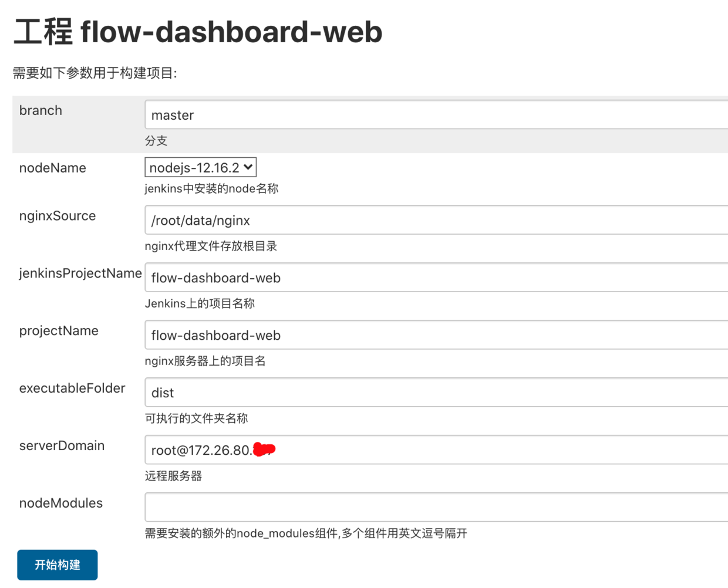This screenshot has height=588, width=728.
Task: Focus the empty nodeModules input field
Action: coord(436,508)
